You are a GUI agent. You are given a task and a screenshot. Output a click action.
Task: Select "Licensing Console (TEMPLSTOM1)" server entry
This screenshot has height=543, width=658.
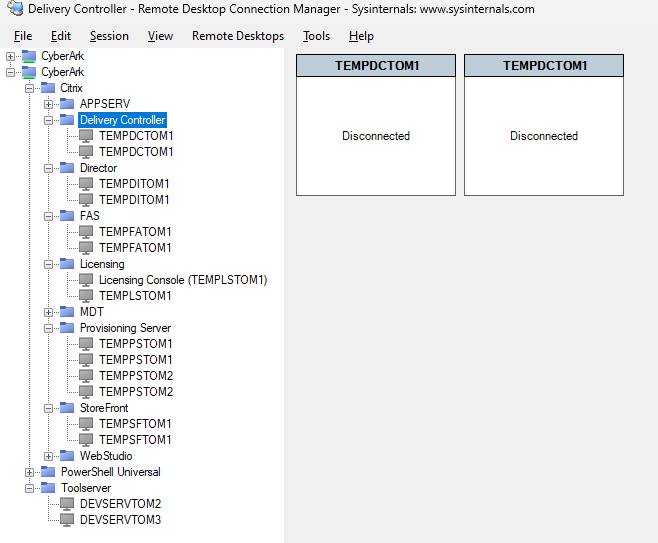pos(183,280)
